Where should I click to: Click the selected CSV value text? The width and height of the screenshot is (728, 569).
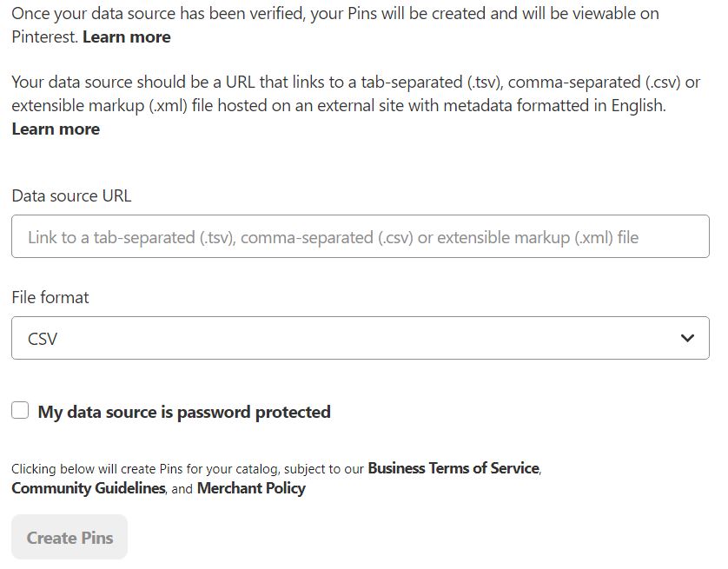43,339
